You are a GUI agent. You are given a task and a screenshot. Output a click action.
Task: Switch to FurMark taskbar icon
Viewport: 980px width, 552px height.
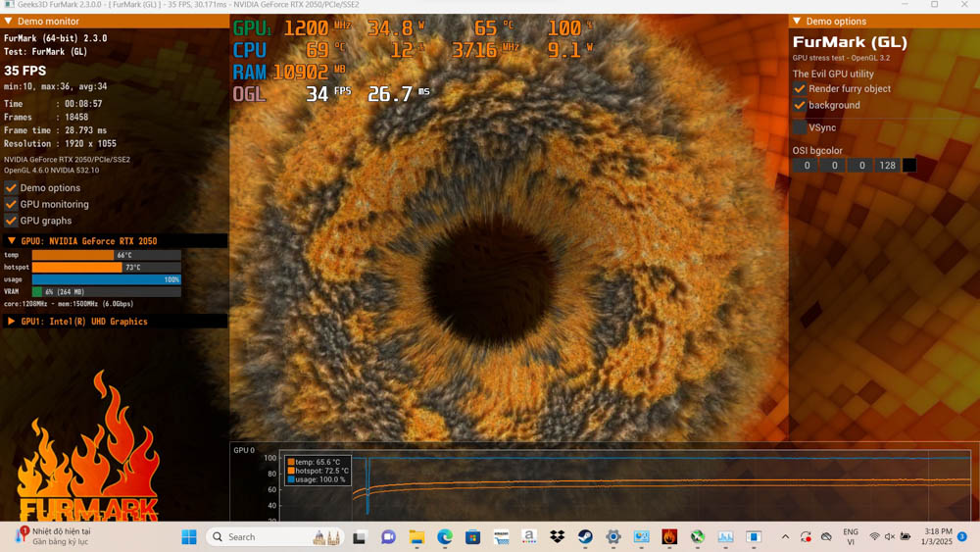tap(669, 537)
